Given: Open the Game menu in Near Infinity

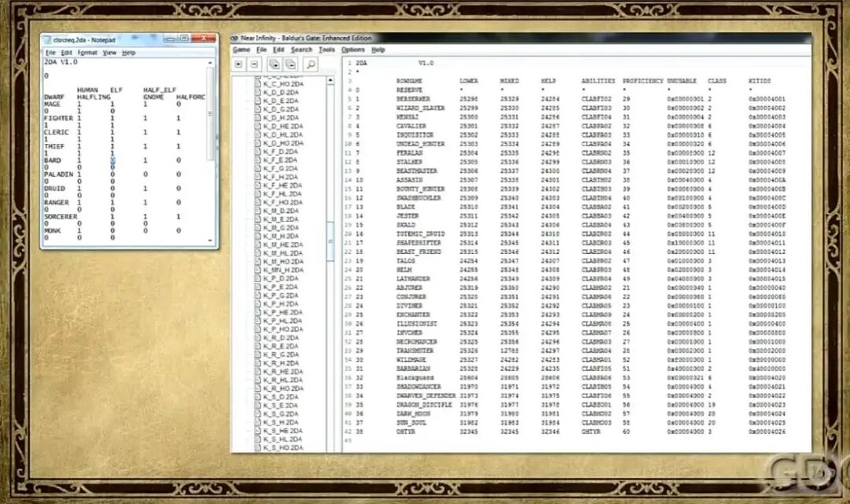Looking at the screenshot, I should coord(242,50).
